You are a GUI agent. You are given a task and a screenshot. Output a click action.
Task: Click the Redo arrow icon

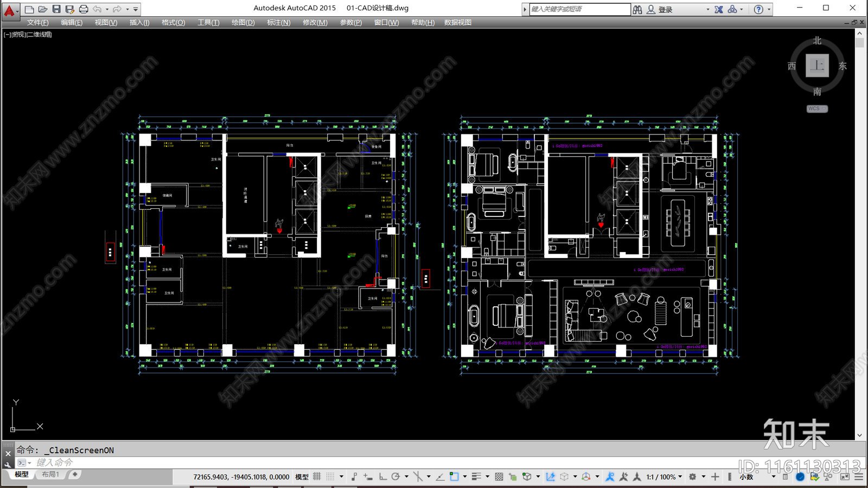[117, 9]
